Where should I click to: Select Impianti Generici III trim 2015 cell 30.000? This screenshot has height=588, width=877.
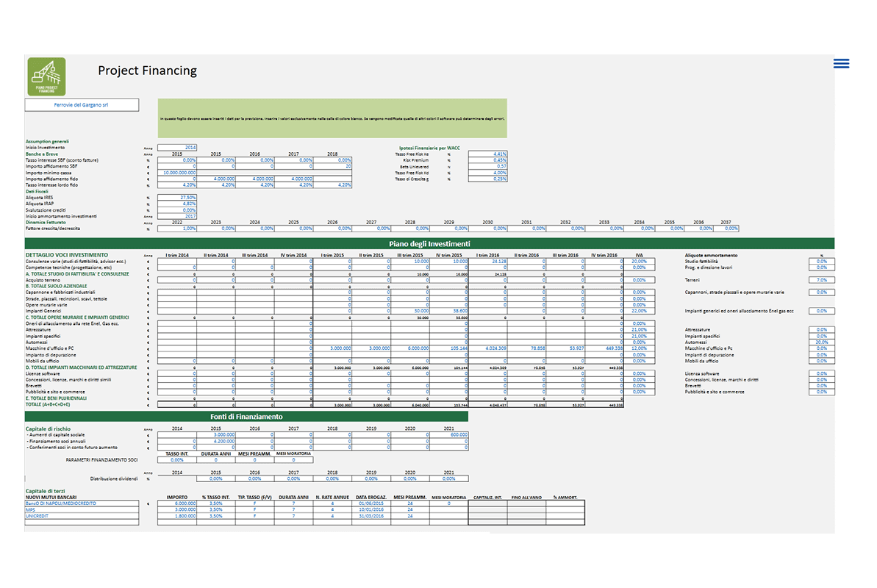pyautogui.click(x=410, y=310)
